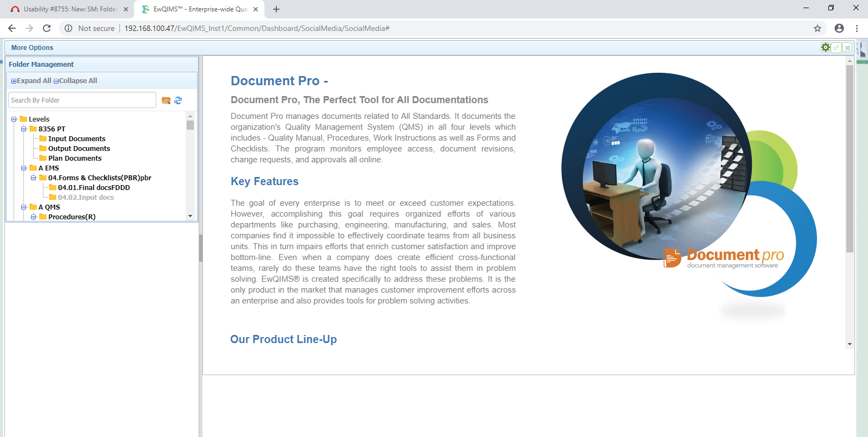Click the Our Product Line-Up heading

283,339
